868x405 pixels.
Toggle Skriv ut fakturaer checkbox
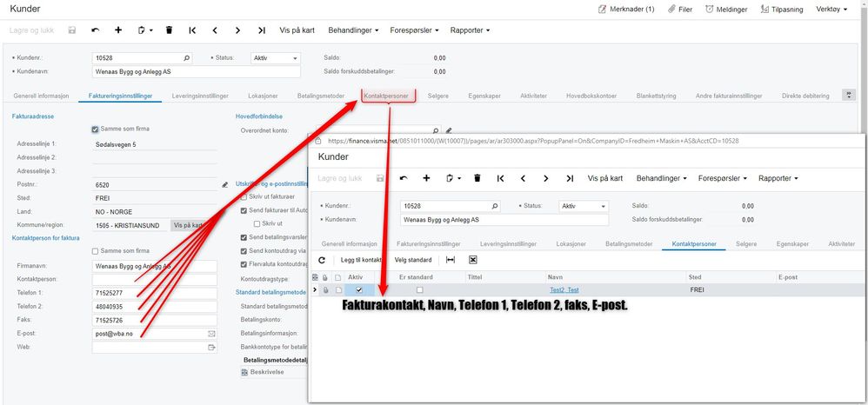244,197
